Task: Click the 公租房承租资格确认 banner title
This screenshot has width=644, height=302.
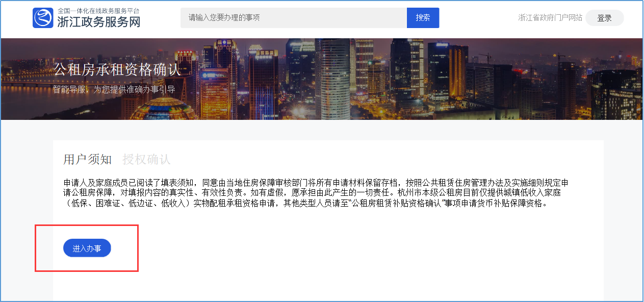Action: [x=117, y=69]
